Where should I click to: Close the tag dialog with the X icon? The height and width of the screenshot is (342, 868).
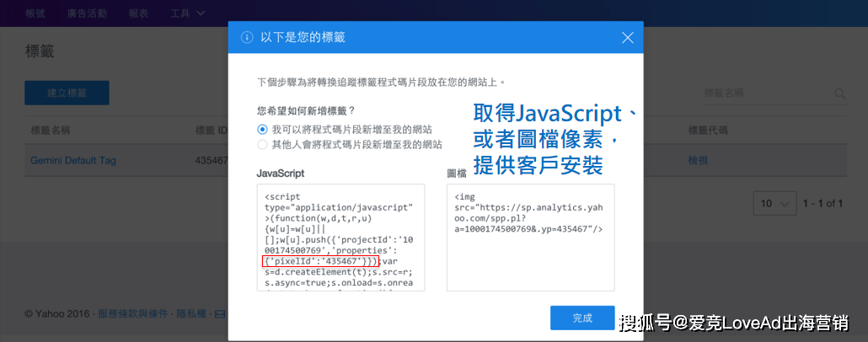pyautogui.click(x=627, y=38)
